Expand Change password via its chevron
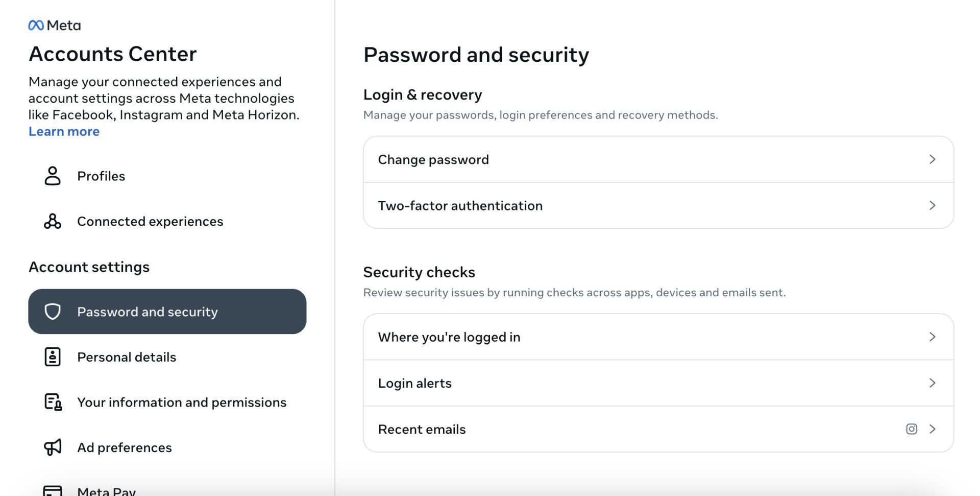 coord(933,159)
